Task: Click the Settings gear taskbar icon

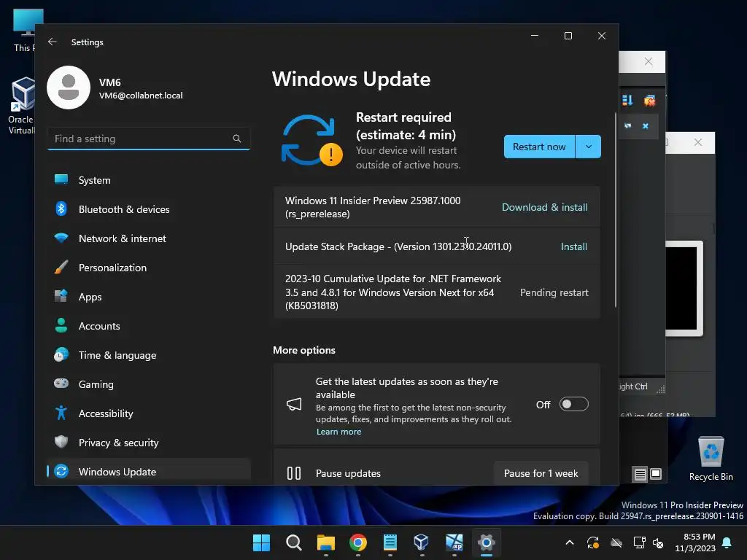Action: click(487, 542)
